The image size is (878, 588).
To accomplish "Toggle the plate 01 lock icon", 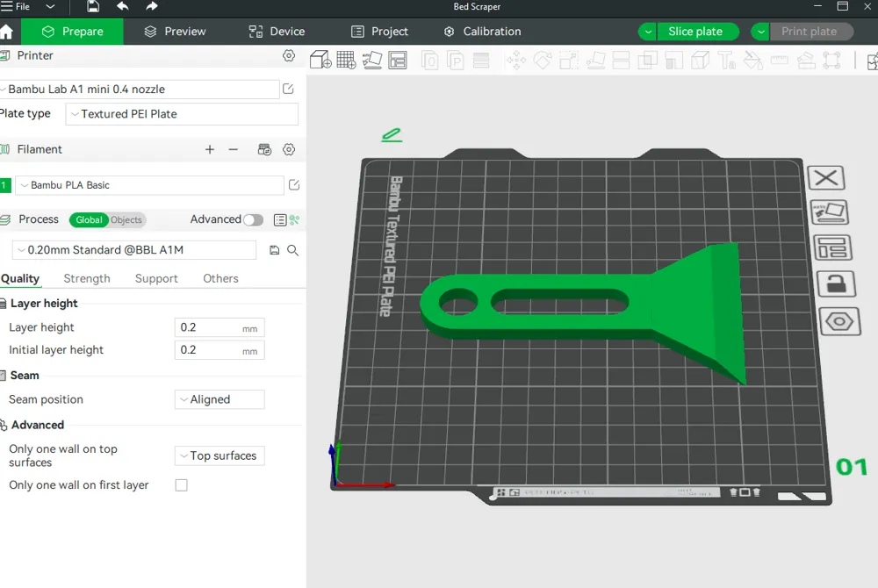I will click(836, 284).
